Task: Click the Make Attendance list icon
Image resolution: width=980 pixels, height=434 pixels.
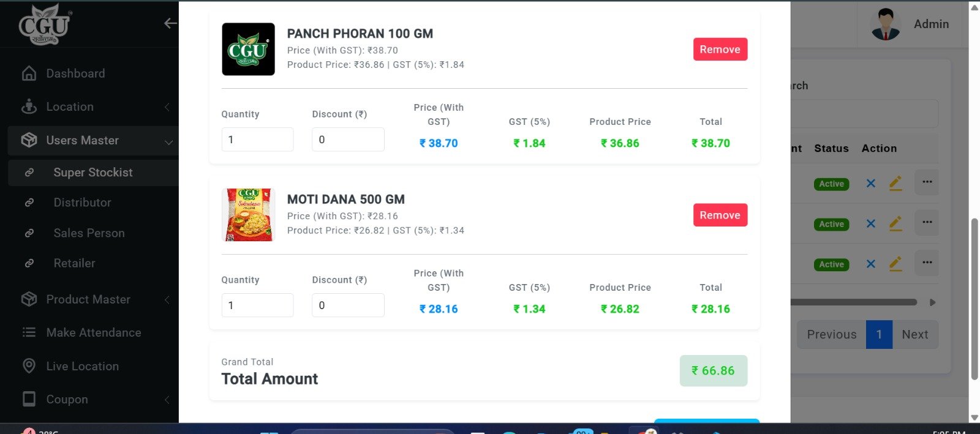Action: (29, 332)
